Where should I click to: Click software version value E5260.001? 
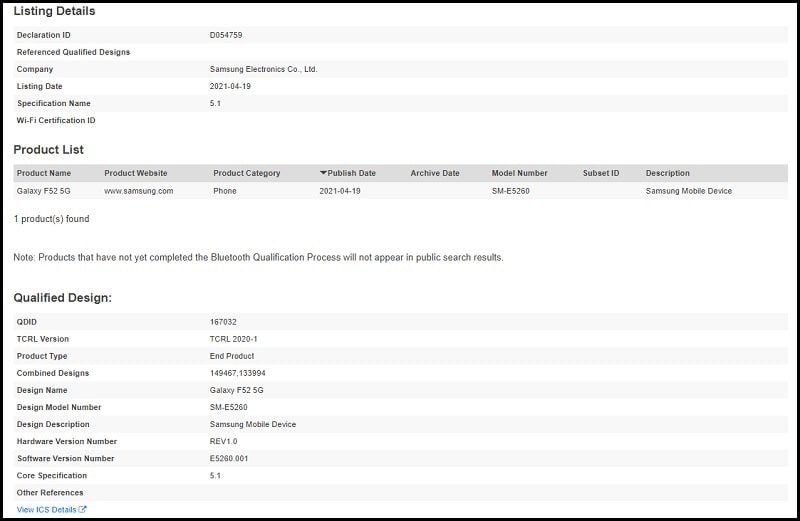click(229, 458)
